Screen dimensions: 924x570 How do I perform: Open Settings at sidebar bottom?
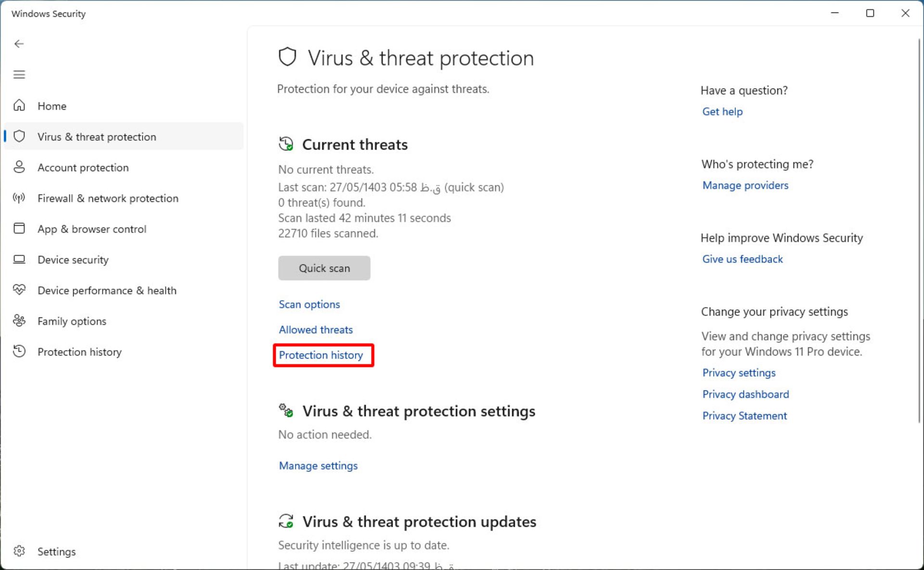124,551
